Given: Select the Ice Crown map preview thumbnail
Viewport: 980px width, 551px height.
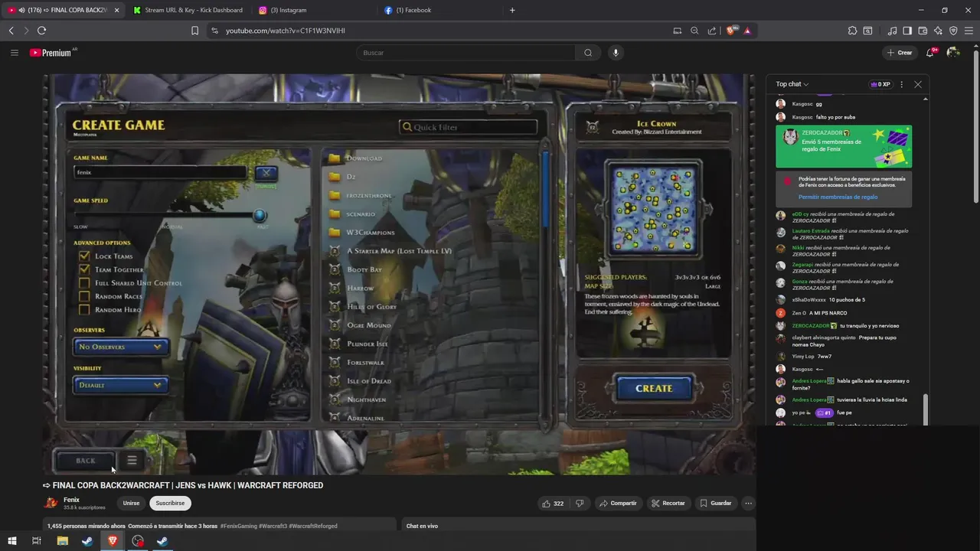Looking at the screenshot, I should [x=653, y=210].
